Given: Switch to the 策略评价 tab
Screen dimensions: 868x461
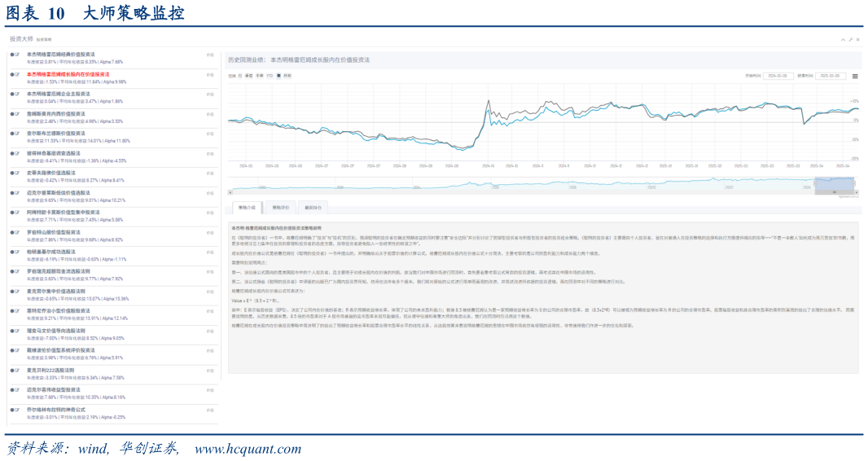Looking at the screenshot, I should 279,208.
